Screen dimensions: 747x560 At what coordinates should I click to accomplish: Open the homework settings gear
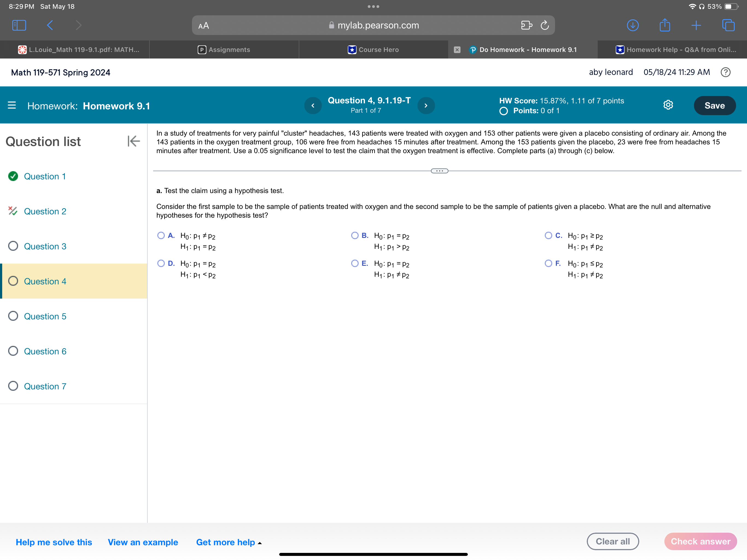[x=668, y=105]
